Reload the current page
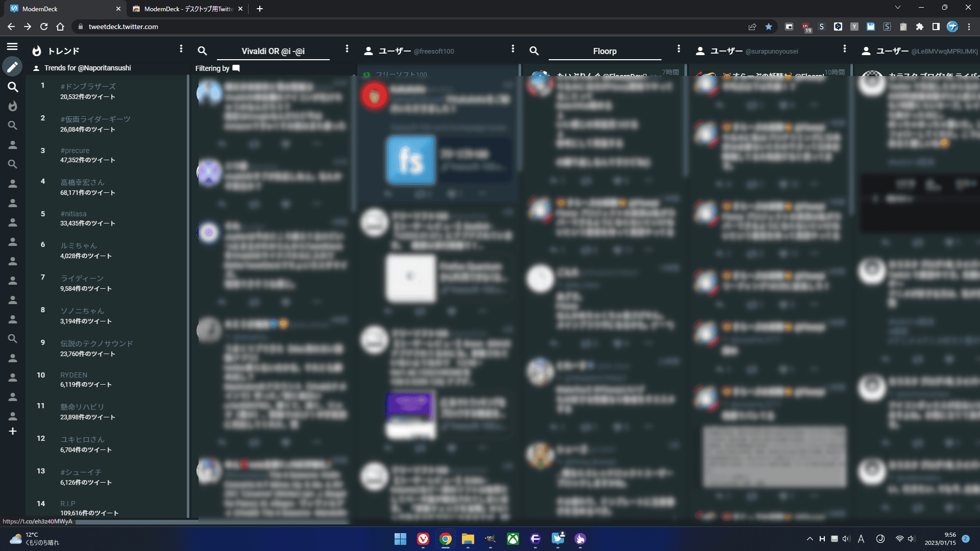 44,27
